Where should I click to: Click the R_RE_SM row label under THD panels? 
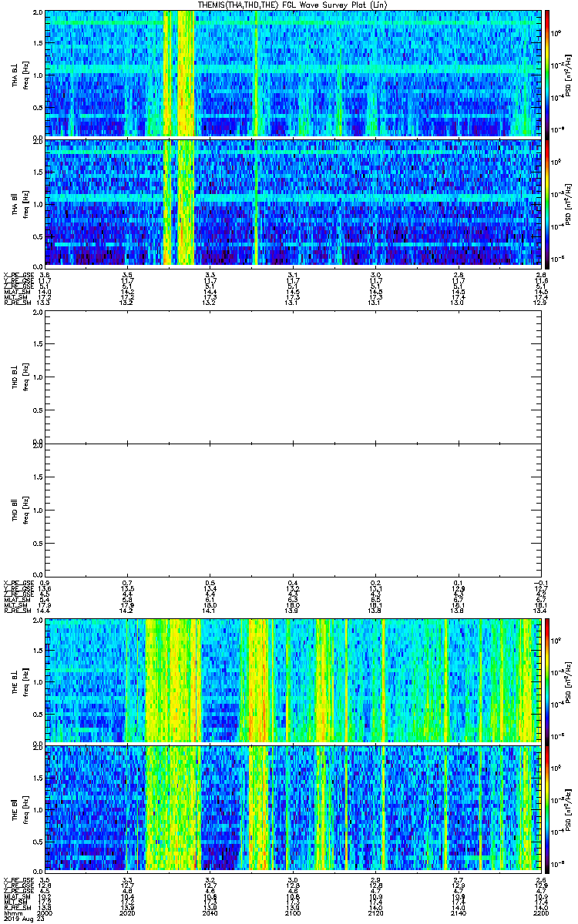[x=16, y=611]
